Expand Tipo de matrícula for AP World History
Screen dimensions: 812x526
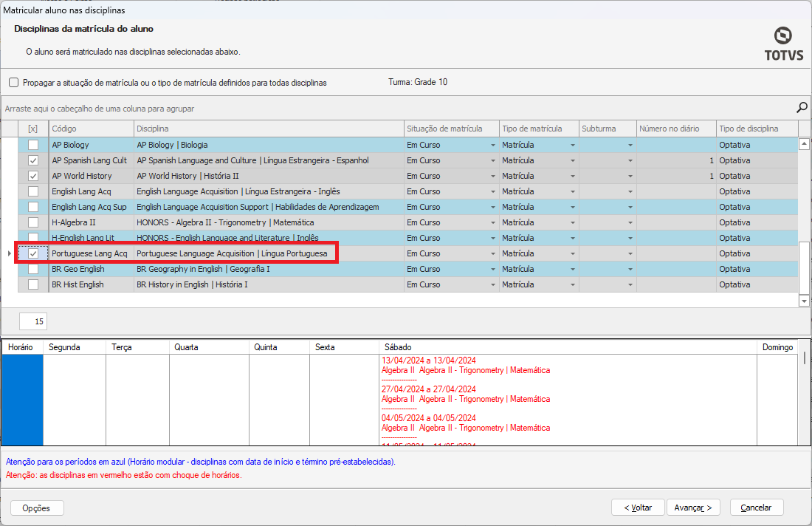(x=573, y=177)
